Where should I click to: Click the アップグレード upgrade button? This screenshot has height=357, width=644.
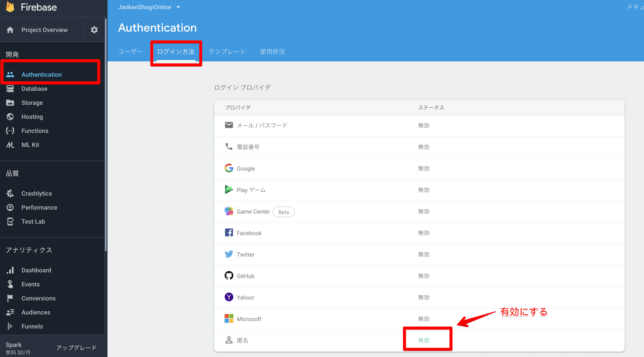[x=77, y=348]
